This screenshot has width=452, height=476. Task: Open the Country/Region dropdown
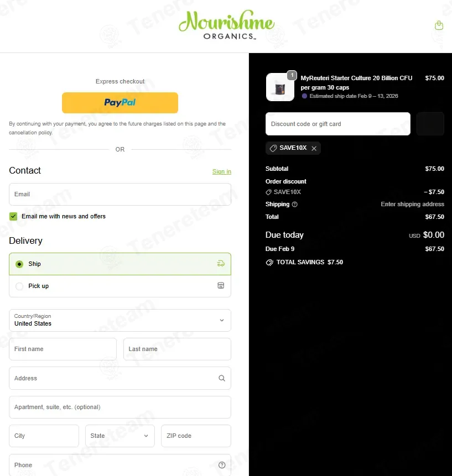click(120, 320)
